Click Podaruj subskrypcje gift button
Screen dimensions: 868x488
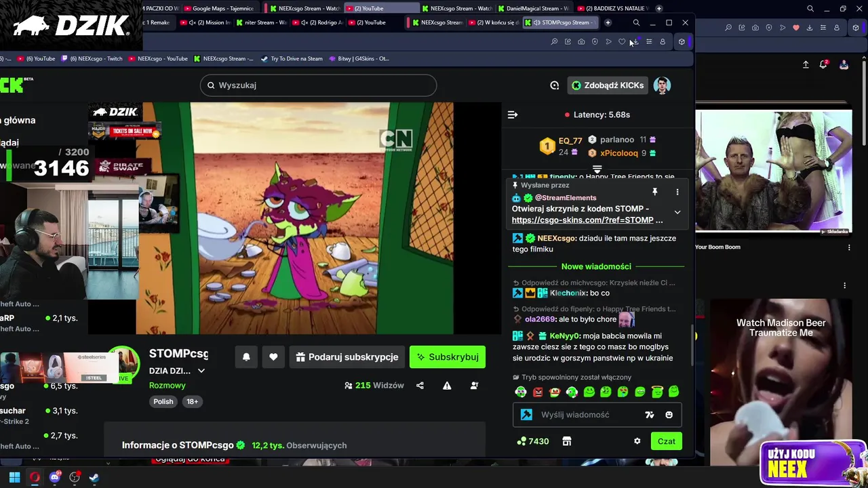347,357
